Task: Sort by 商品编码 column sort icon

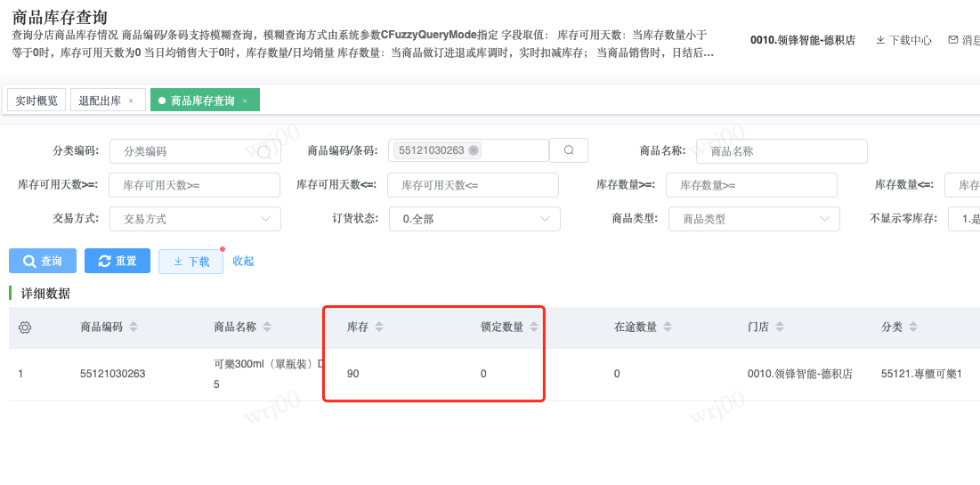Action: point(134,327)
